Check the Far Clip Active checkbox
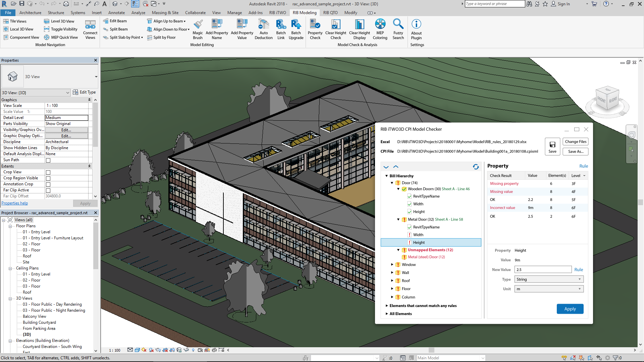Image resolution: width=644 pixels, height=362 pixels. [48, 190]
